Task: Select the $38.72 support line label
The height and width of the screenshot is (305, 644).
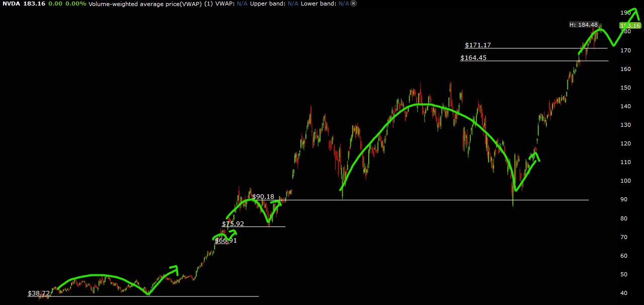Action: (x=39, y=292)
